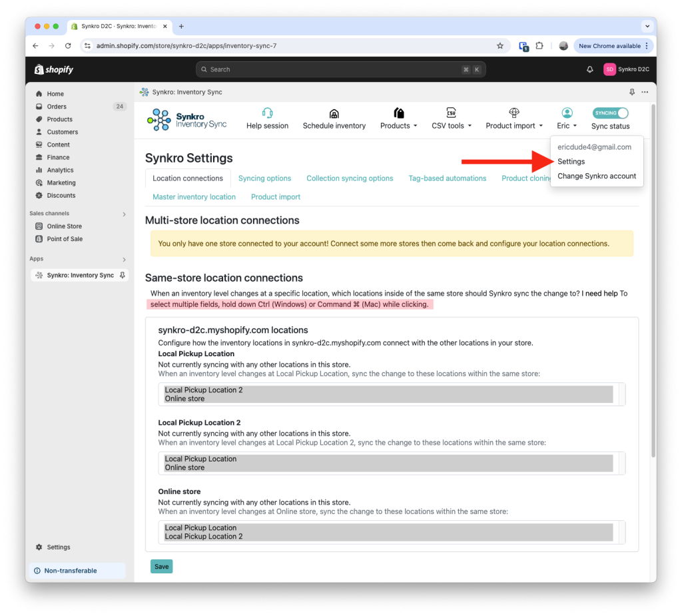Click the Synkro D2C account avatar
682x616 pixels.
point(609,70)
